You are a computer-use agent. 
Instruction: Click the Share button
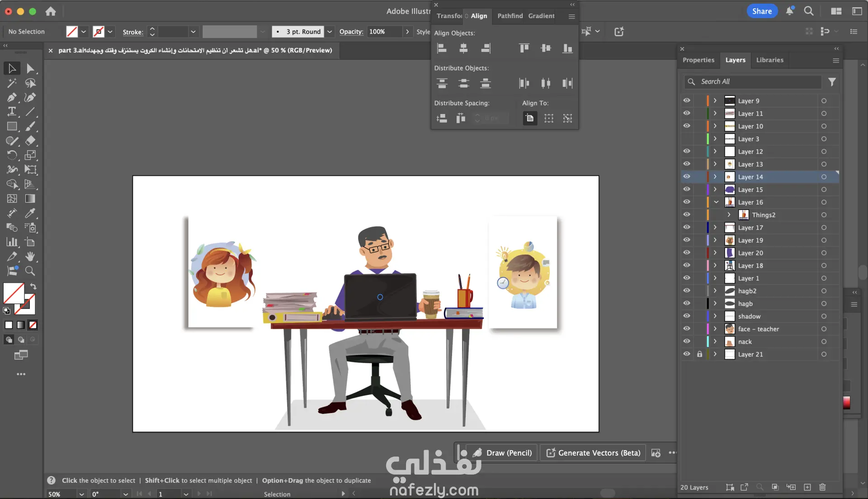coord(762,11)
